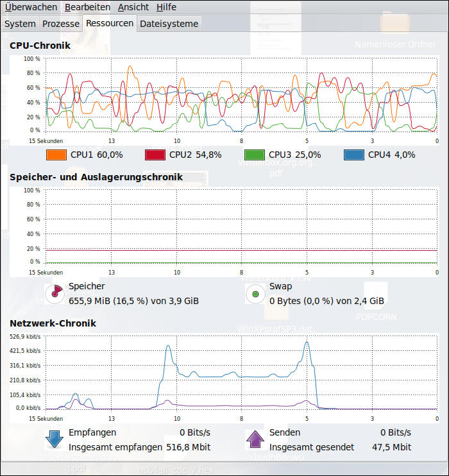449x476 pixels.
Task: Go to the Dateisysteme tab
Action: tap(169, 24)
